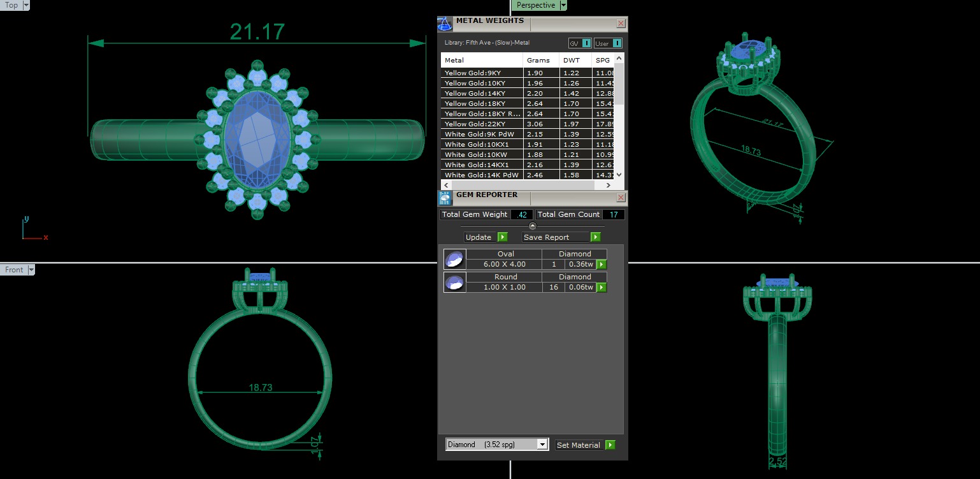Select the Yellow Gold:22KY row
Viewport: 980px width, 479px height.
tap(528, 124)
